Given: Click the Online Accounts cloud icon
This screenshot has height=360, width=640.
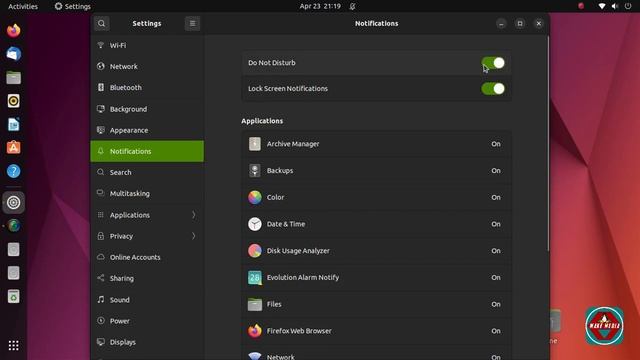Looking at the screenshot, I should tap(101, 257).
